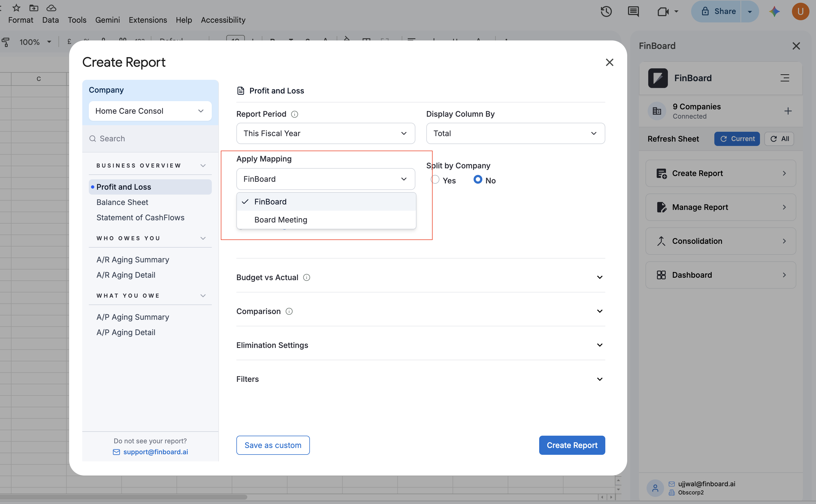Open the Company dropdown Home Care Consol

(x=150, y=111)
